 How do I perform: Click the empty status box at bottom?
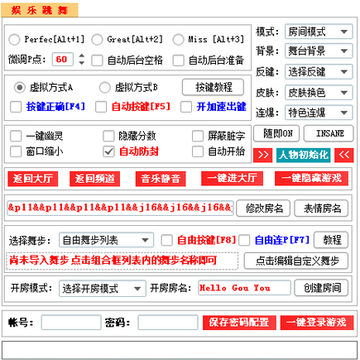180,349
